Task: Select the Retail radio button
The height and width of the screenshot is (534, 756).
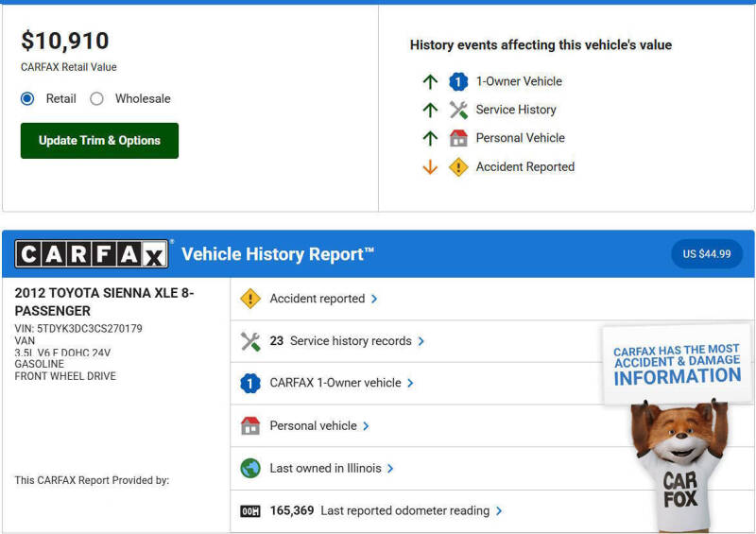Action: click(27, 98)
